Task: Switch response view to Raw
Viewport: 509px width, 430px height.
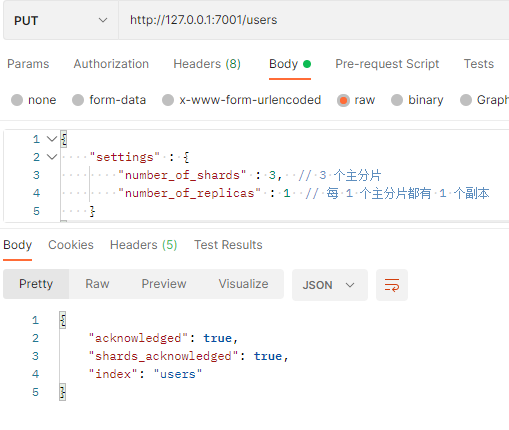Action: (97, 284)
